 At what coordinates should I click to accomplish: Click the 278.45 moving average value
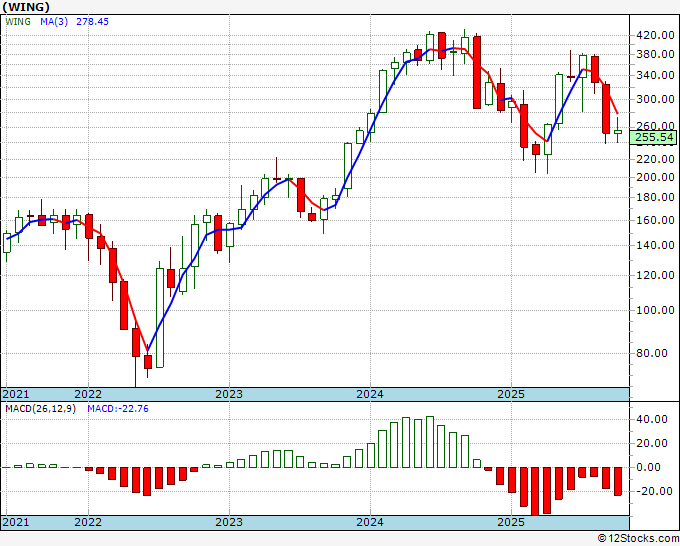pyautogui.click(x=92, y=22)
